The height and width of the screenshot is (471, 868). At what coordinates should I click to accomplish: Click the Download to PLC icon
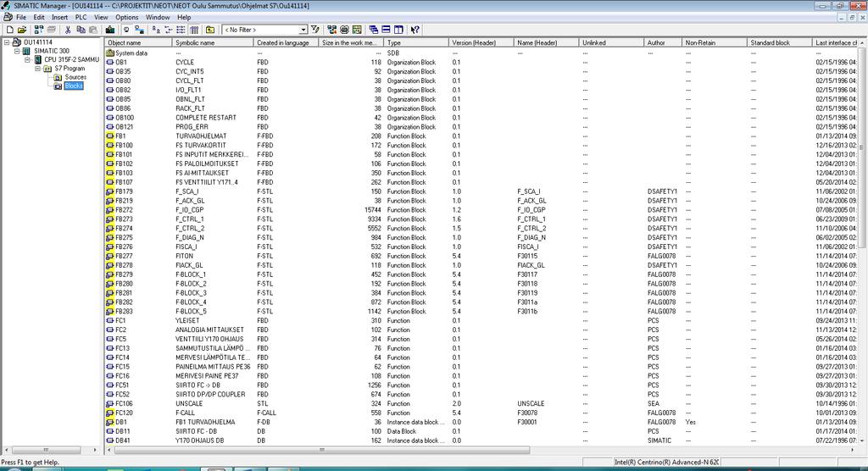pyautogui.click(x=110, y=30)
